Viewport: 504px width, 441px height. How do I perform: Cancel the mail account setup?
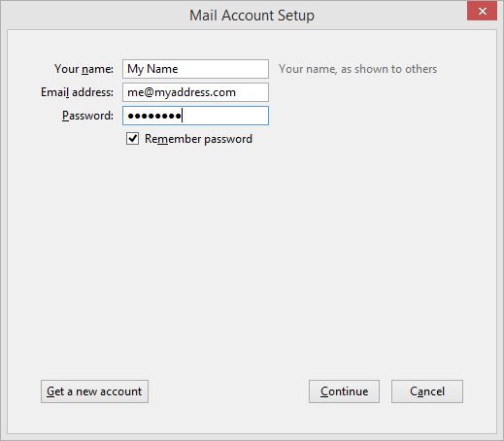point(427,391)
